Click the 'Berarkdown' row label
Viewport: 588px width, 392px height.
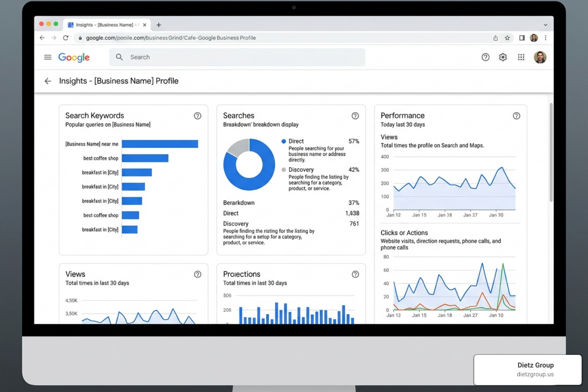239,203
